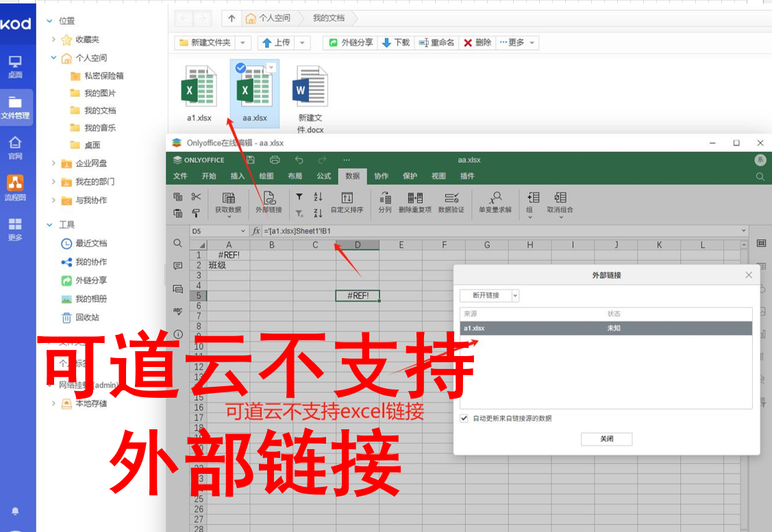772x532 pixels.
Task: Open the 上传 dropdown arrow
Action: (x=302, y=43)
